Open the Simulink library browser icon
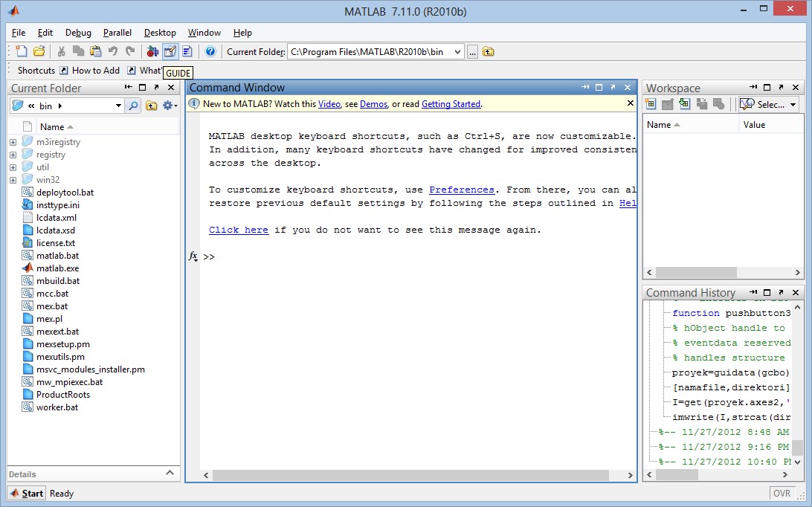This screenshot has width=812, height=507. pos(153,51)
